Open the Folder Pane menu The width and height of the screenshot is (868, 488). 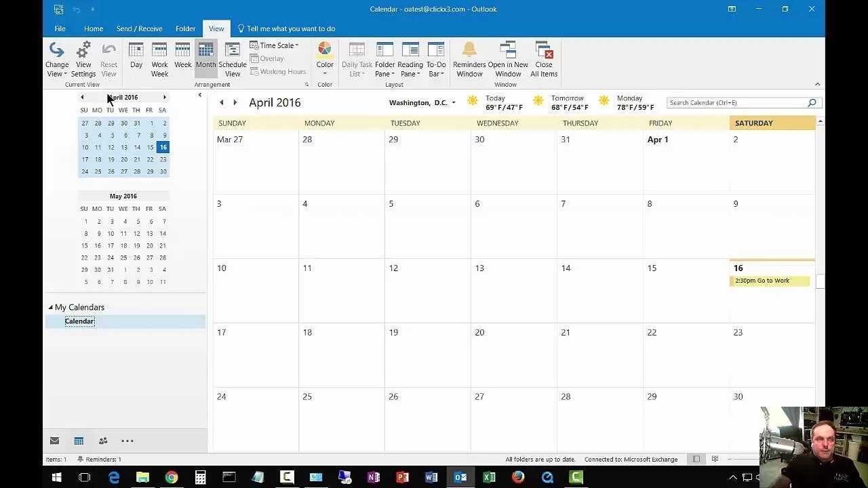point(384,60)
